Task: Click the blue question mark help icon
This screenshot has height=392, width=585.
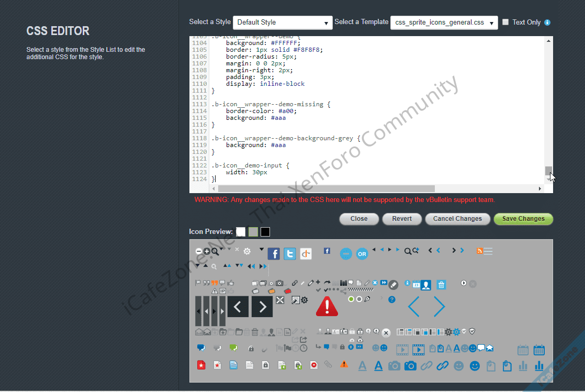Action: [392, 299]
